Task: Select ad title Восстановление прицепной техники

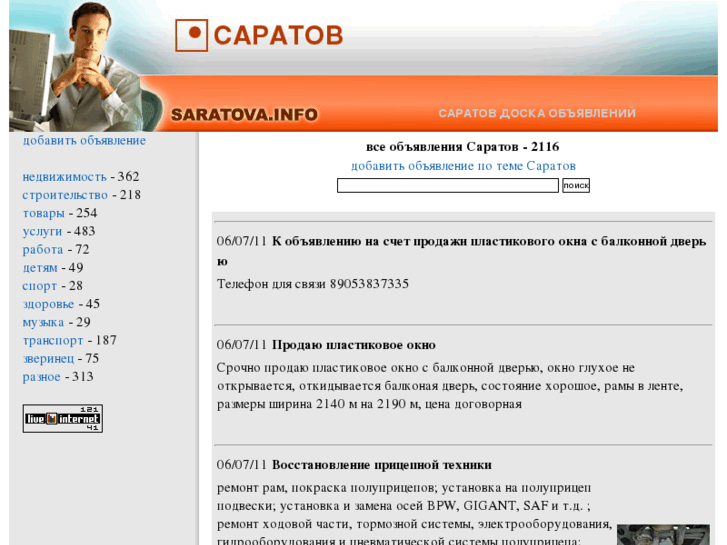Action: point(382,465)
